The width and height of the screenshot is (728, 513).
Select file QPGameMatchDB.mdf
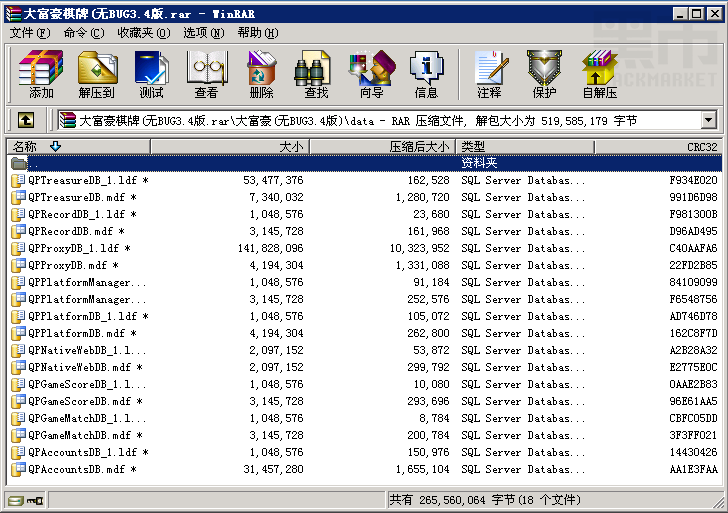[85, 435]
